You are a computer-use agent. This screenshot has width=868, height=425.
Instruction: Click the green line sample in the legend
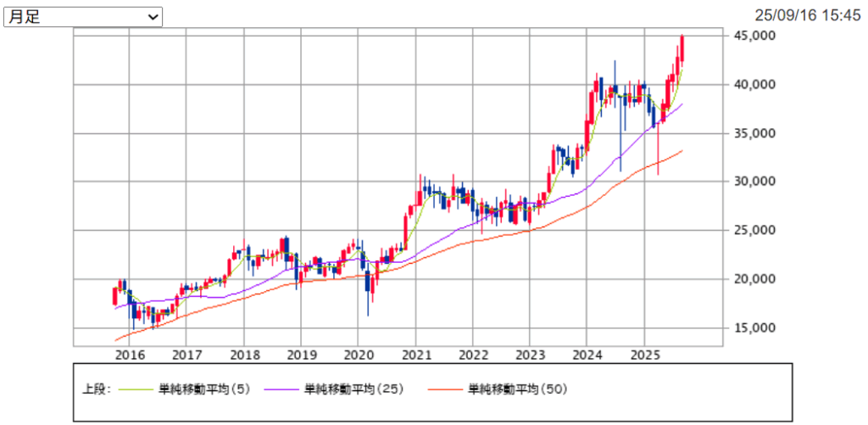pyautogui.click(x=136, y=389)
